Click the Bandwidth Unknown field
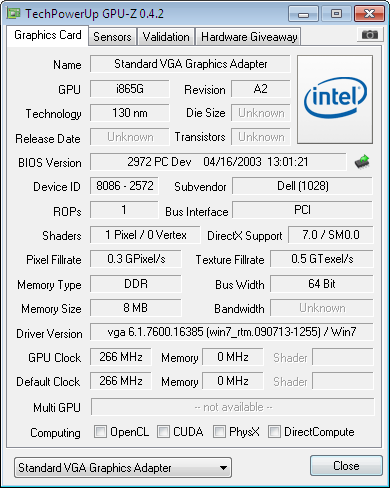 coord(322,308)
